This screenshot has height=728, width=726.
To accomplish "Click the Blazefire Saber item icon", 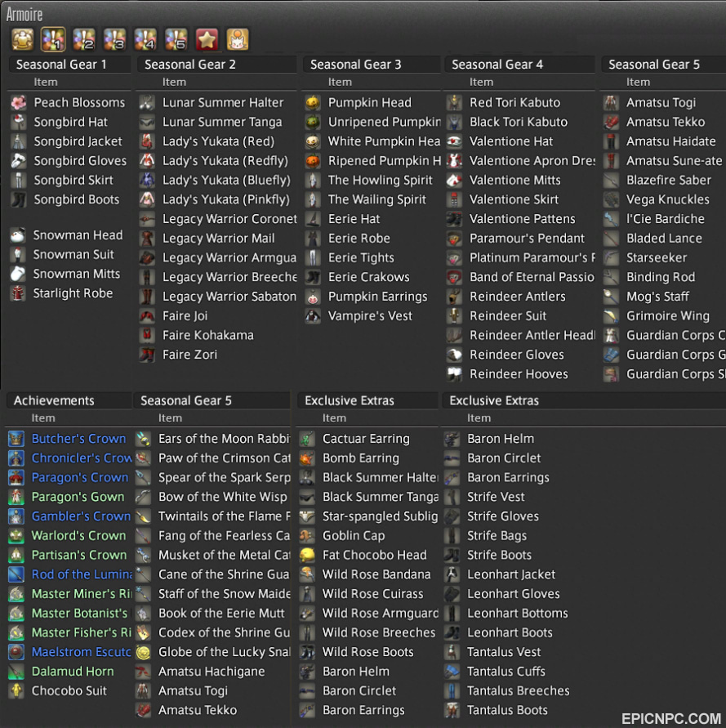I will (612, 180).
